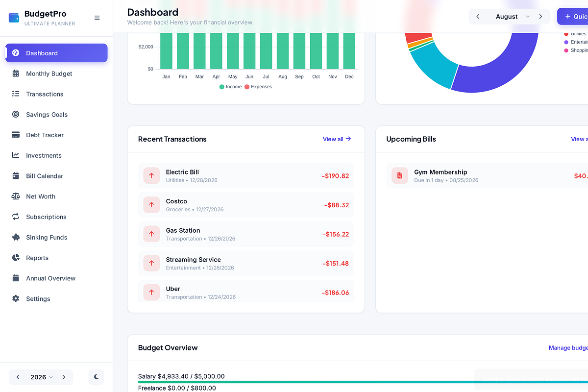Open the Net Worth page

coord(56,196)
